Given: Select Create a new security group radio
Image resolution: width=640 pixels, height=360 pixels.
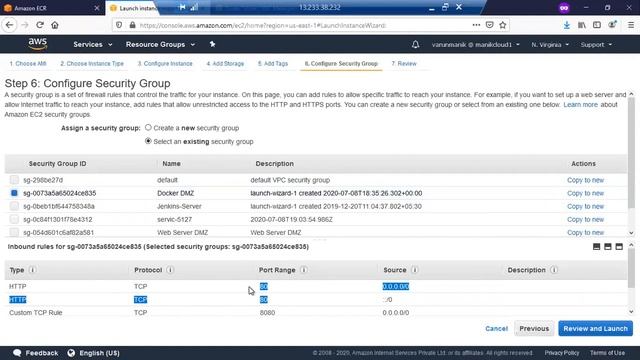Looking at the screenshot, I should 148,127.
